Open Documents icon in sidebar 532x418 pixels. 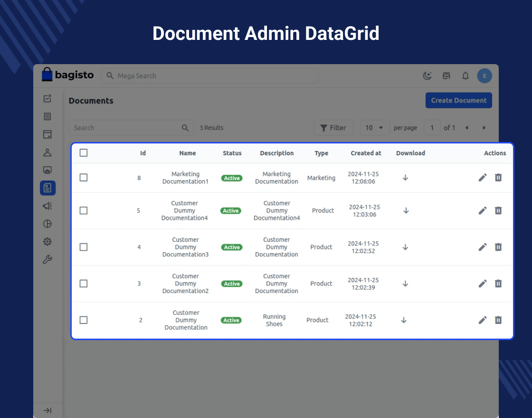point(47,188)
